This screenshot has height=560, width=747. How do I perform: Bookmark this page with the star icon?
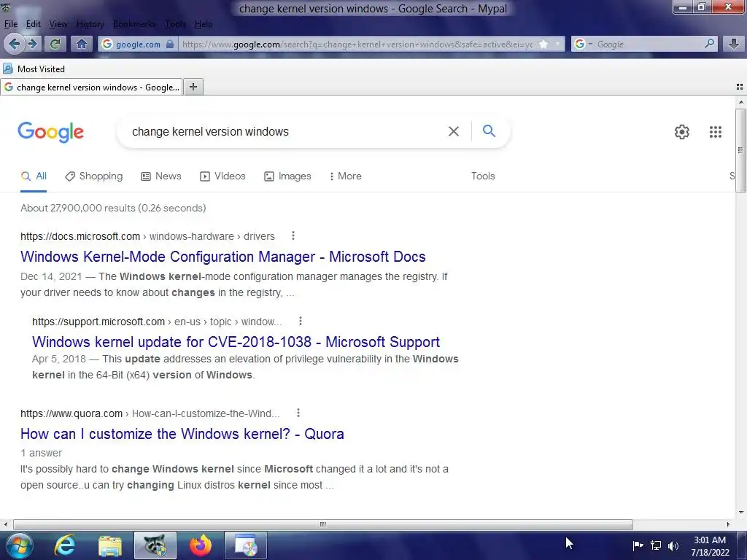click(x=543, y=44)
